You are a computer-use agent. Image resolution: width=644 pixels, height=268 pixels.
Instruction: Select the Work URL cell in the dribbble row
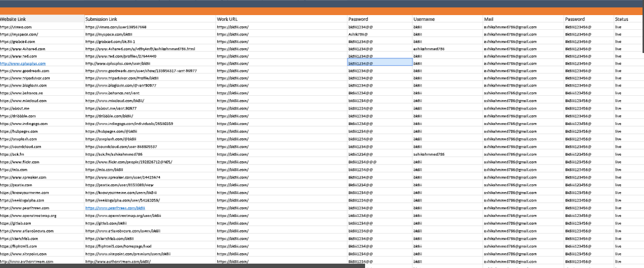[x=233, y=116]
